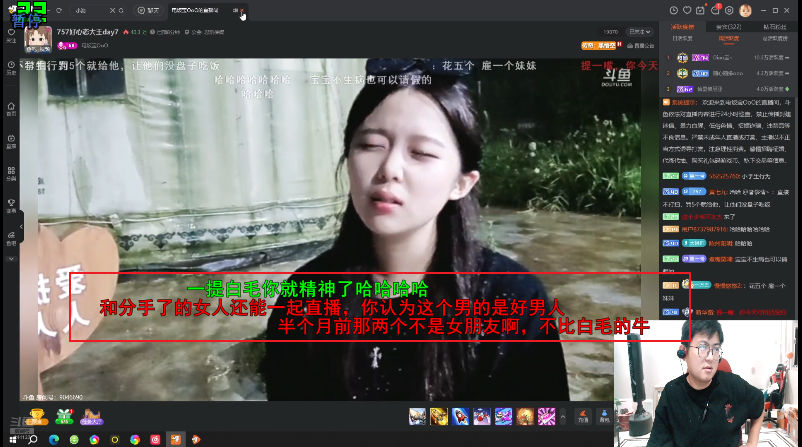Open Windows Start menu
Image resolution: width=802 pixels, height=447 pixels.
13,439
